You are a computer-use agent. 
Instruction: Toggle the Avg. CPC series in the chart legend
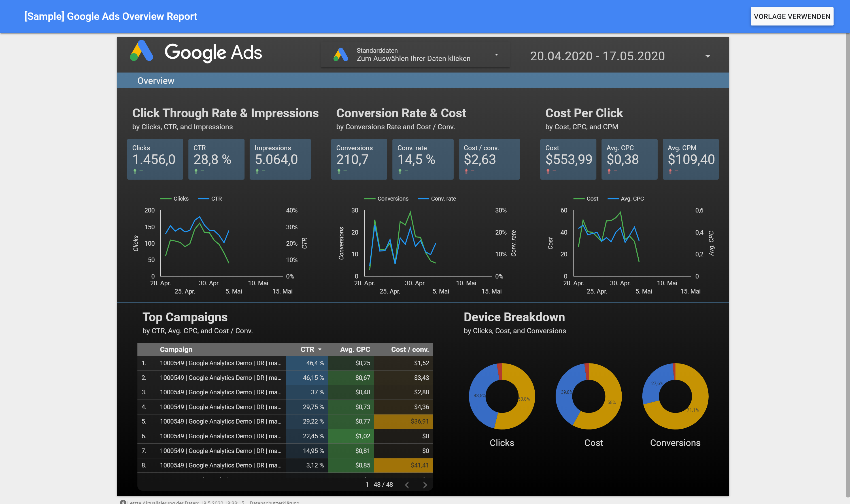click(626, 199)
